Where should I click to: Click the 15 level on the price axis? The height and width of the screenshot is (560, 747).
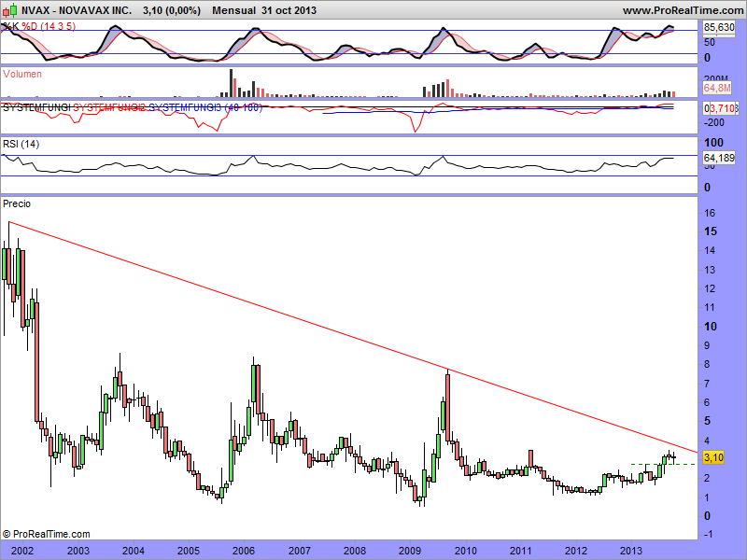(711, 231)
